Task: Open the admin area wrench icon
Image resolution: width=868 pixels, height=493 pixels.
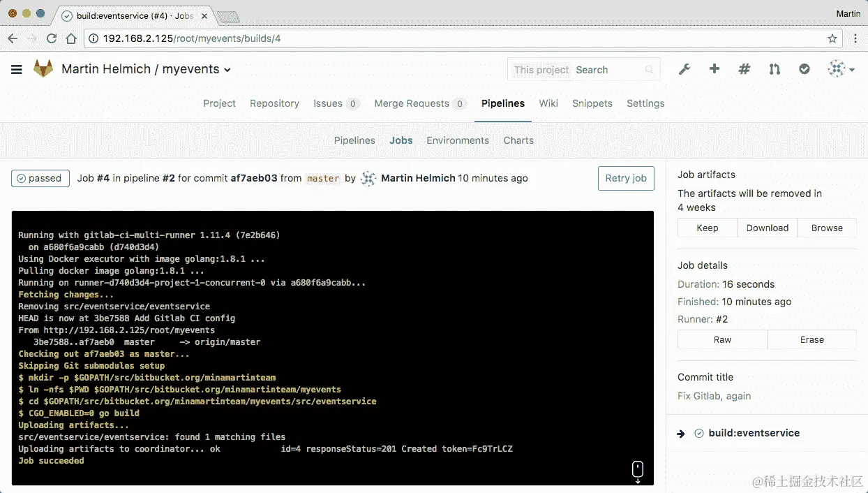Action: point(684,69)
